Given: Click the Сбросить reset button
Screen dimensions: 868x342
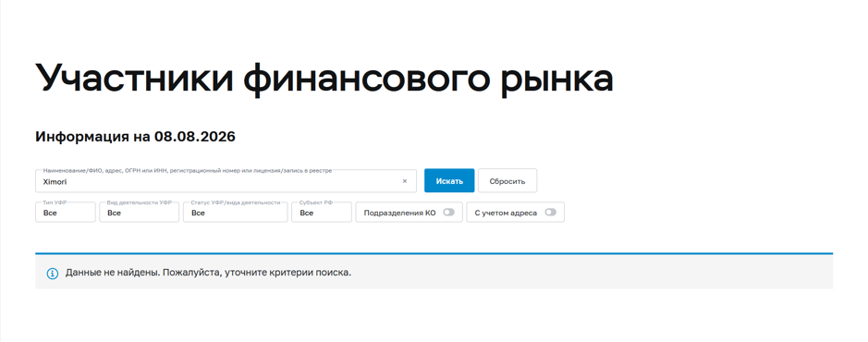Looking at the screenshot, I should (x=507, y=181).
